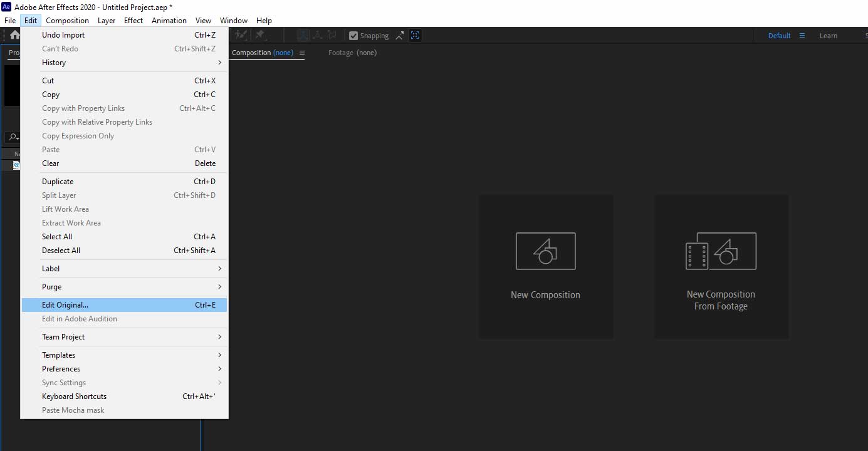Click the New Composition thumbnail toggle

[x=545, y=266]
